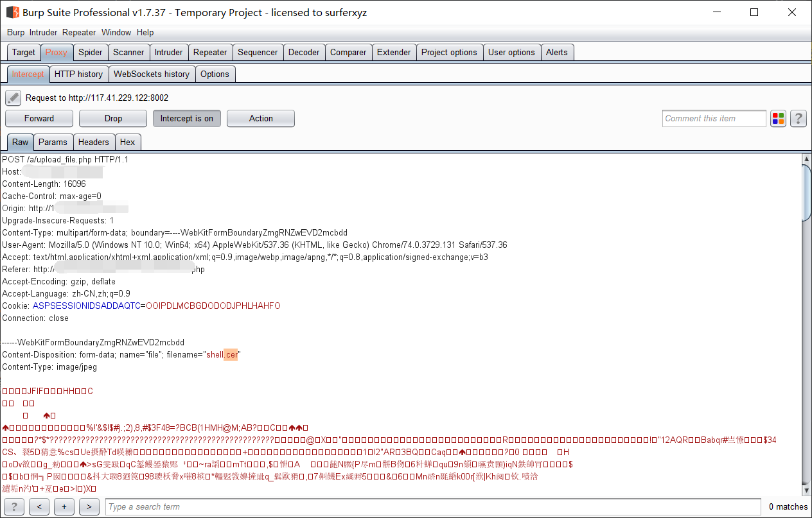Open the Comparer tab
Viewport: 812px width, 518px height.
(x=348, y=53)
